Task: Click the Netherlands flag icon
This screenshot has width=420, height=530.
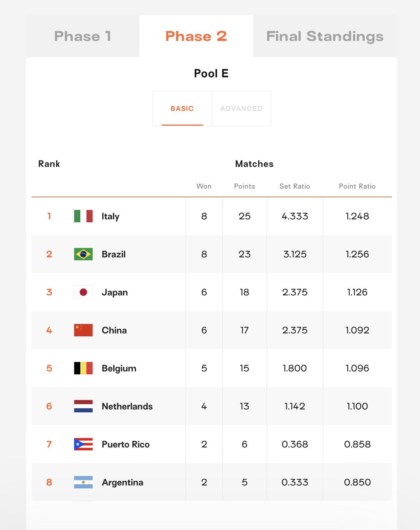Action: (83, 406)
